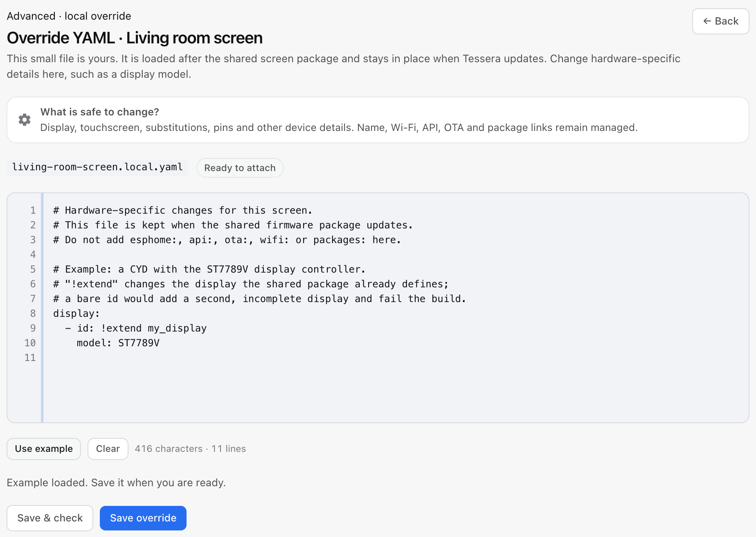Clear the editor contents

[108, 449]
